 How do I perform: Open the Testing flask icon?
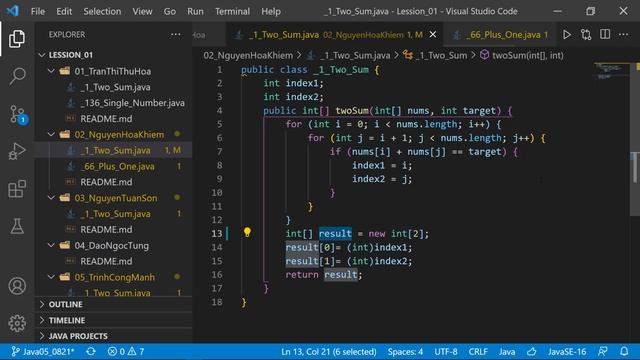(x=17, y=226)
